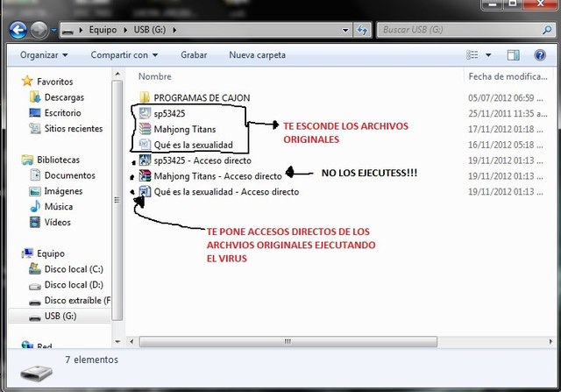Open Descargas in the navigation pane
The width and height of the screenshot is (561, 392).
pyautogui.click(x=64, y=97)
